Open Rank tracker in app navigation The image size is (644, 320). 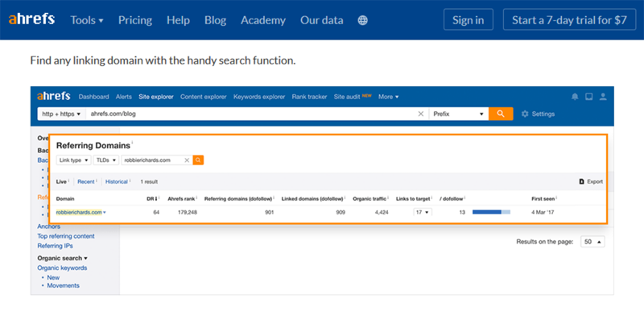tap(309, 97)
